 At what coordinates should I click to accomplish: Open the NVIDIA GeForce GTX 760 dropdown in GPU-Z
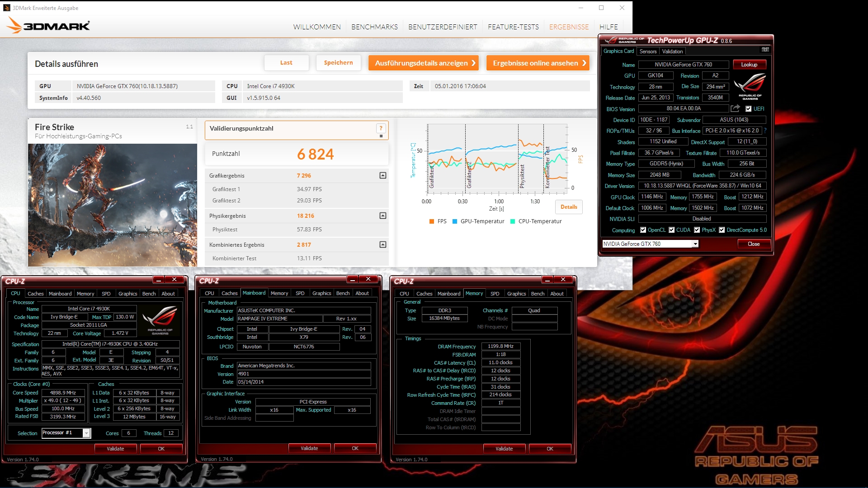click(695, 244)
